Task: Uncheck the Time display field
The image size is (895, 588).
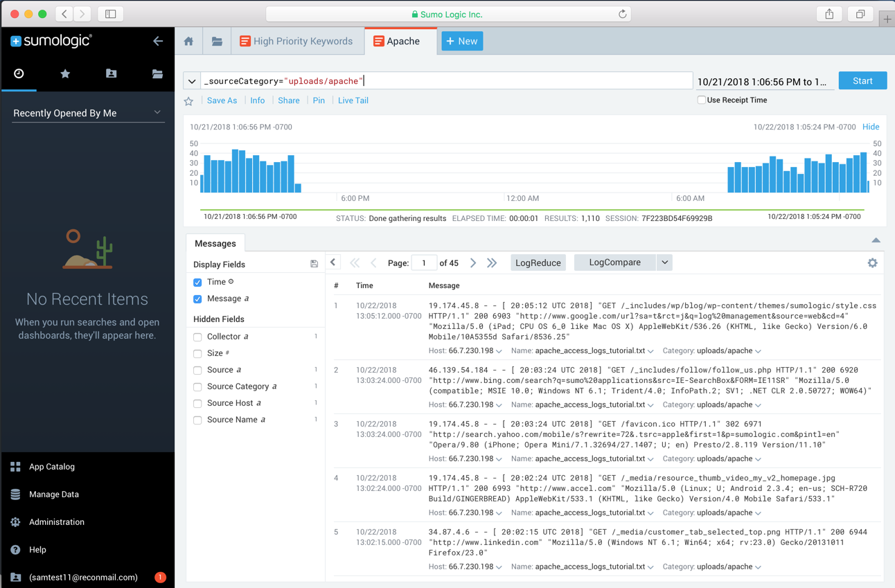Action: (197, 283)
